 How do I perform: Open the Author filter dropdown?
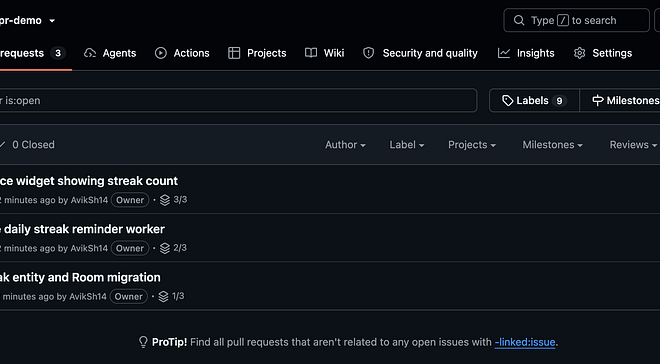click(345, 145)
